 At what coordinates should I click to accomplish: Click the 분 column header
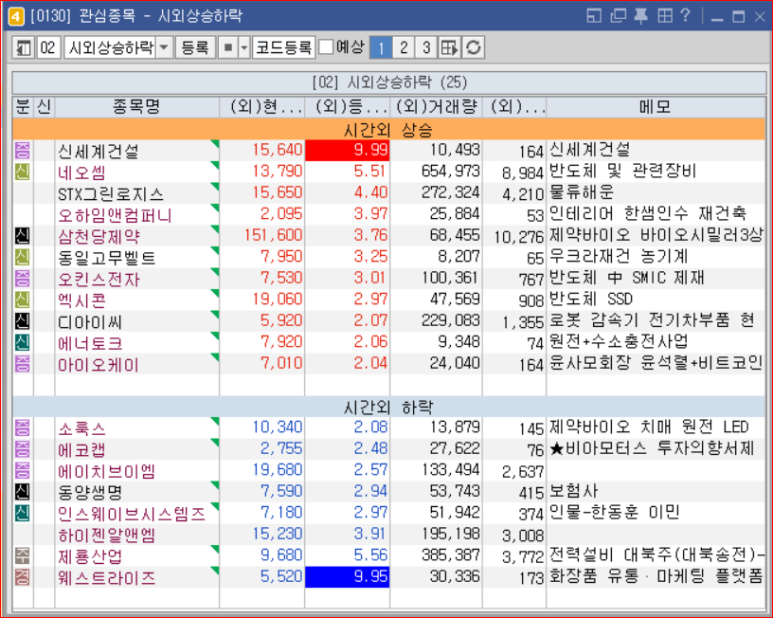[x=23, y=107]
